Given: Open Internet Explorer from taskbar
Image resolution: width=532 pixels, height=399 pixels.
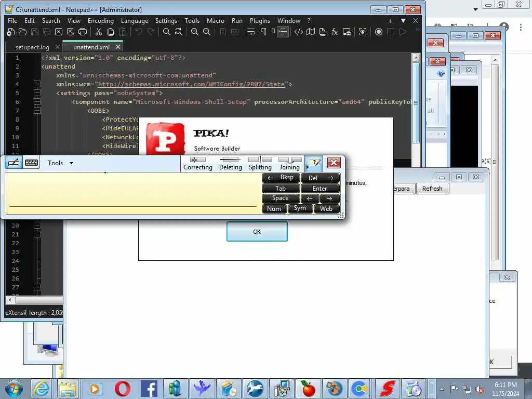Looking at the screenshot, I should coord(42,389).
